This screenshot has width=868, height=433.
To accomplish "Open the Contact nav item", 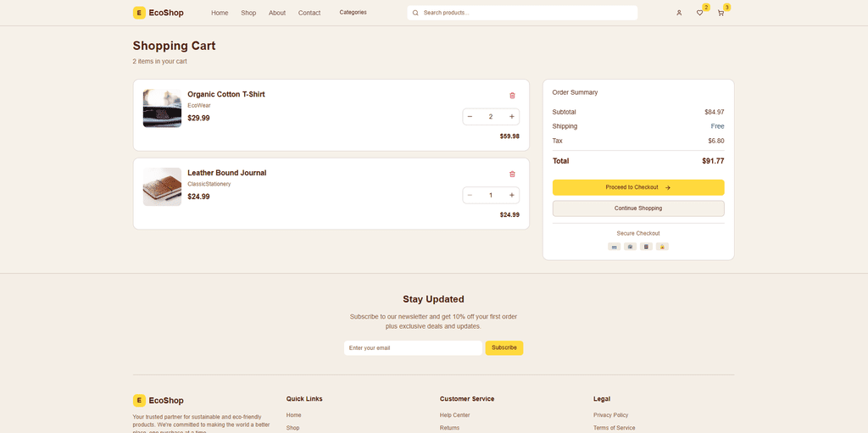I will (x=309, y=13).
